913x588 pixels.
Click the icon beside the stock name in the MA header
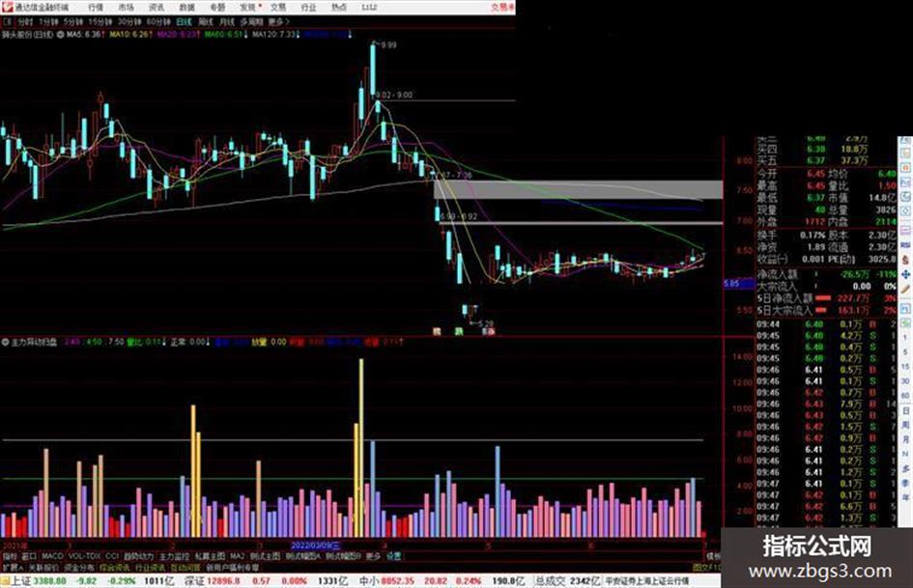60,35
